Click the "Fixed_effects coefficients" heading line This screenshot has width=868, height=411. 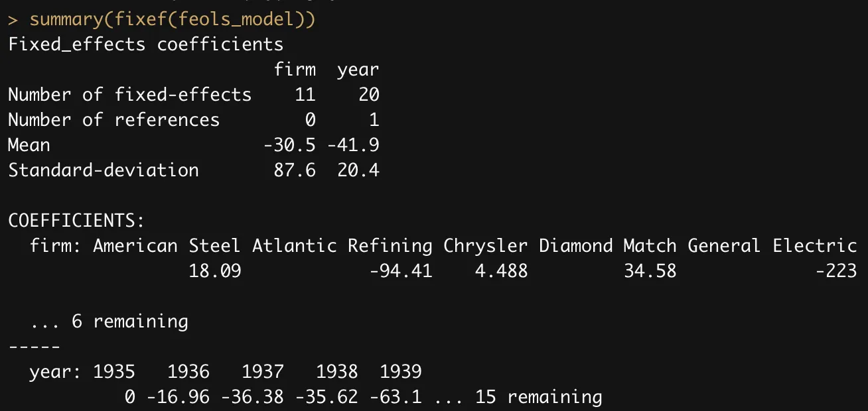(145, 44)
